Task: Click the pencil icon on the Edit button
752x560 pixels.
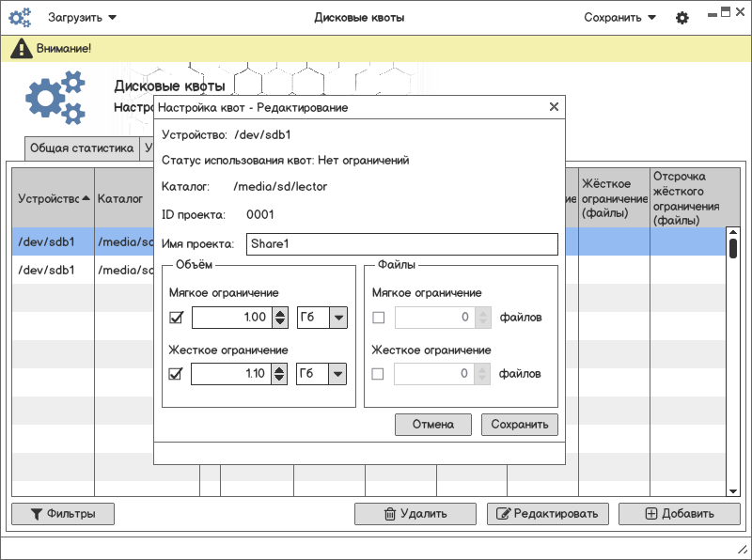Action: [x=503, y=514]
